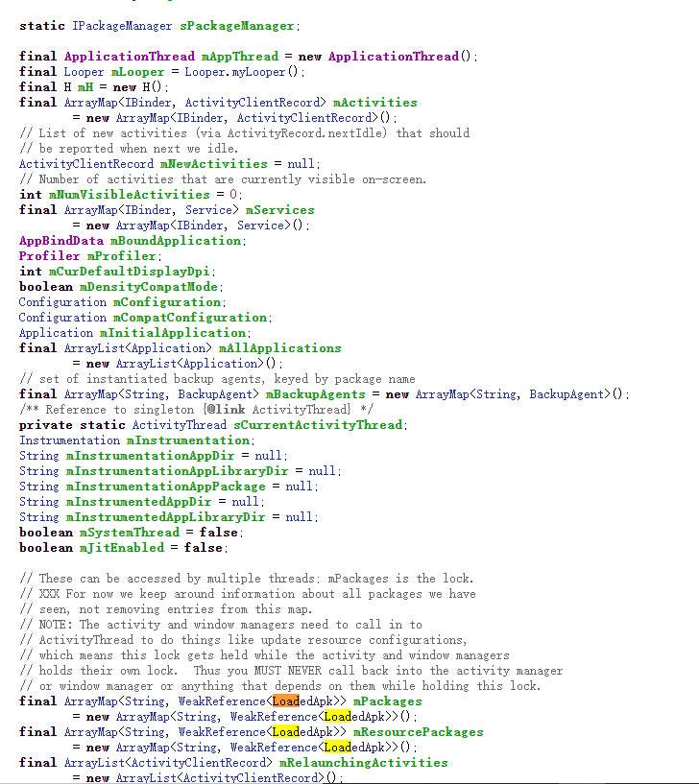
Task: Click the mAllApplications field name
Action: click(279, 348)
